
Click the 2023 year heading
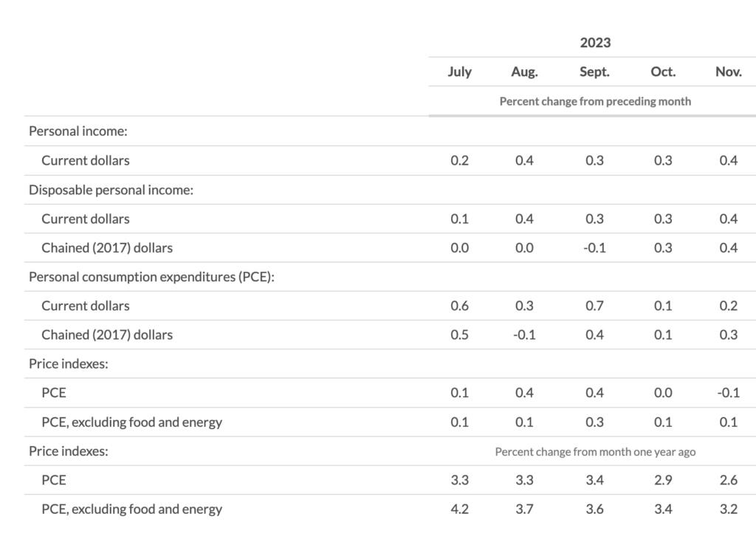[x=595, y=42]
